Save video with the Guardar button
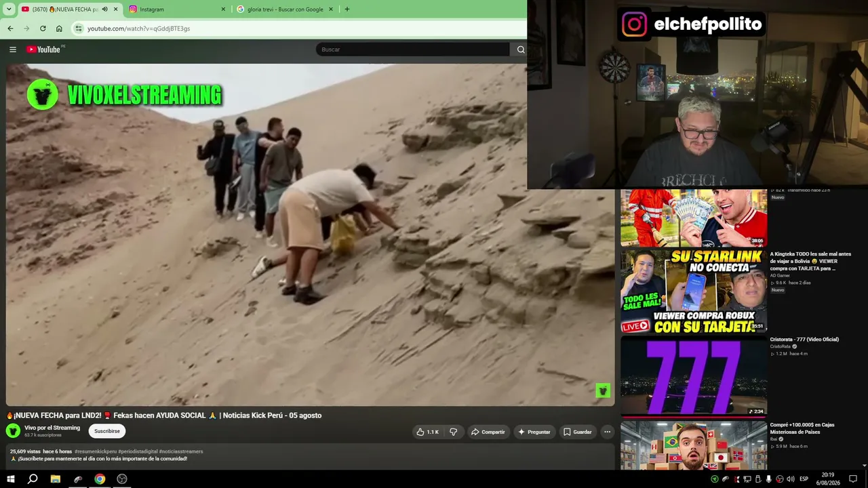The height and width of the screenshot is (488, 868). point(578,432)
